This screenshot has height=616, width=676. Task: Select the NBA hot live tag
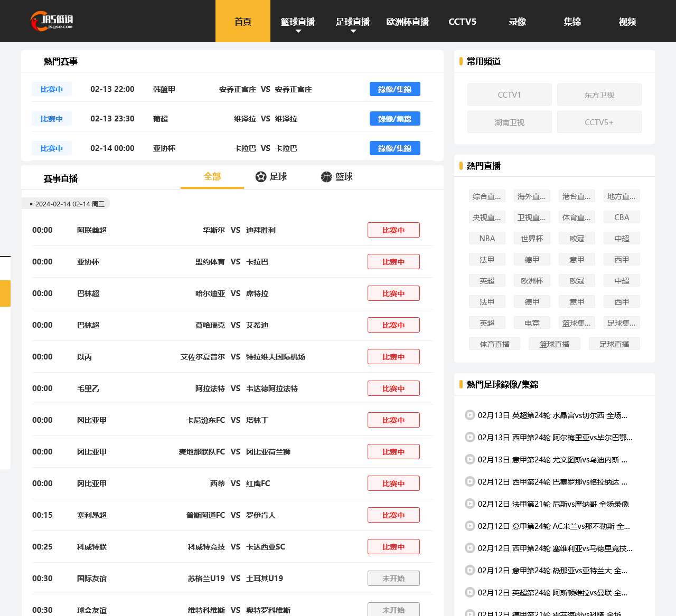[487, 239]
